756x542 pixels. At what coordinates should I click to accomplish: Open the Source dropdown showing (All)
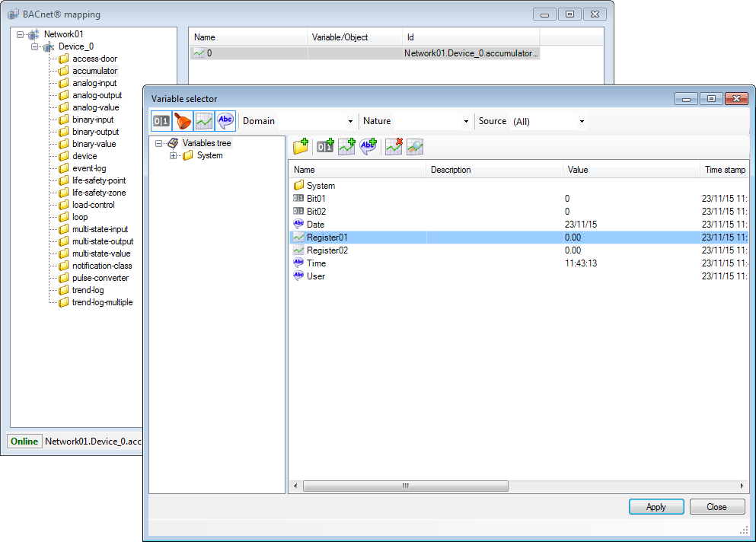tap(548, 122)
